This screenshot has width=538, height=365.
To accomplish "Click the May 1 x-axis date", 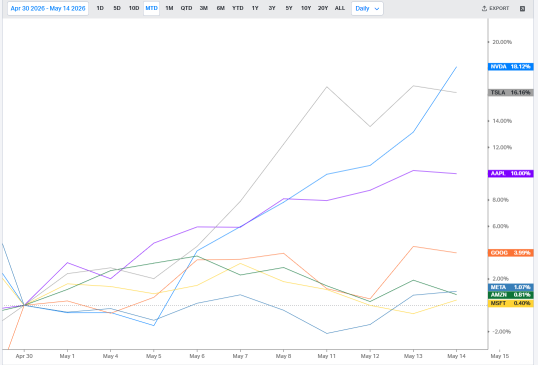I will coord(67,356).
